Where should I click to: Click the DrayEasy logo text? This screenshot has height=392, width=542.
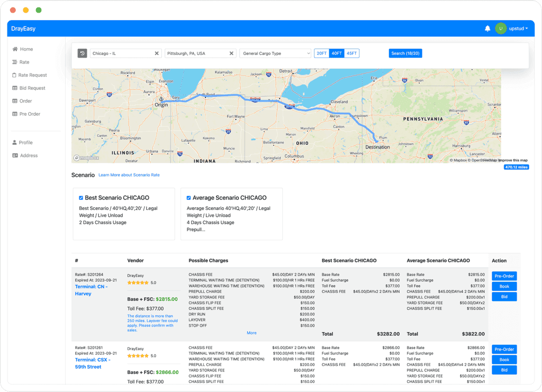[23, 29]
